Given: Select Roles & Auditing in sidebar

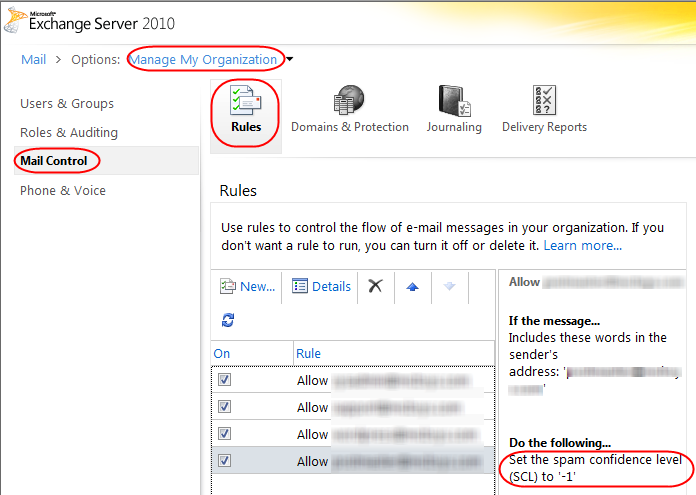Looking at the screenshot, I should [69, 132].
